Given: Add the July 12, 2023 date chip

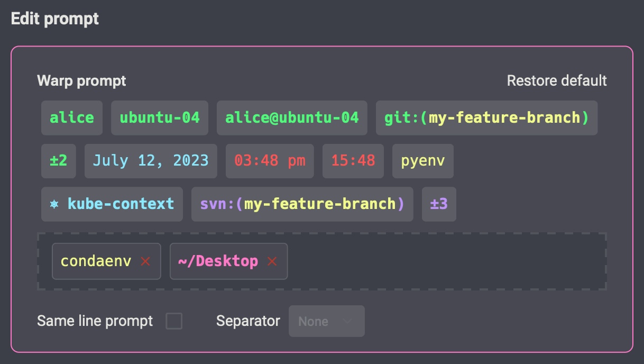Looking at the screenshot, I should [x=151, y=161].
